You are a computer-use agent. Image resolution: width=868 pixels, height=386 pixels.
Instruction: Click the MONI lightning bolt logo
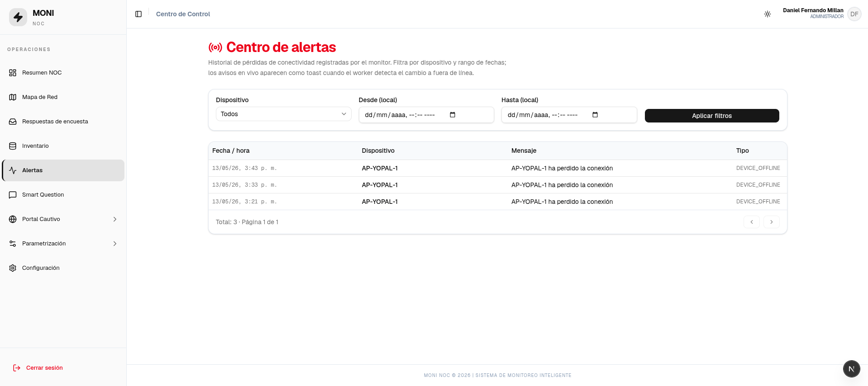(x=18, y=17)
